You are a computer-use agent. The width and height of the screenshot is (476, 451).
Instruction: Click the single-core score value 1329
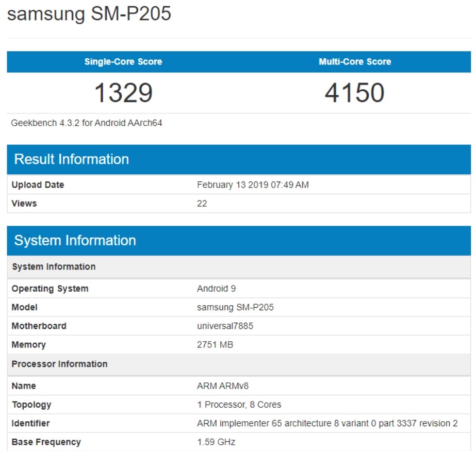[123, 93]
